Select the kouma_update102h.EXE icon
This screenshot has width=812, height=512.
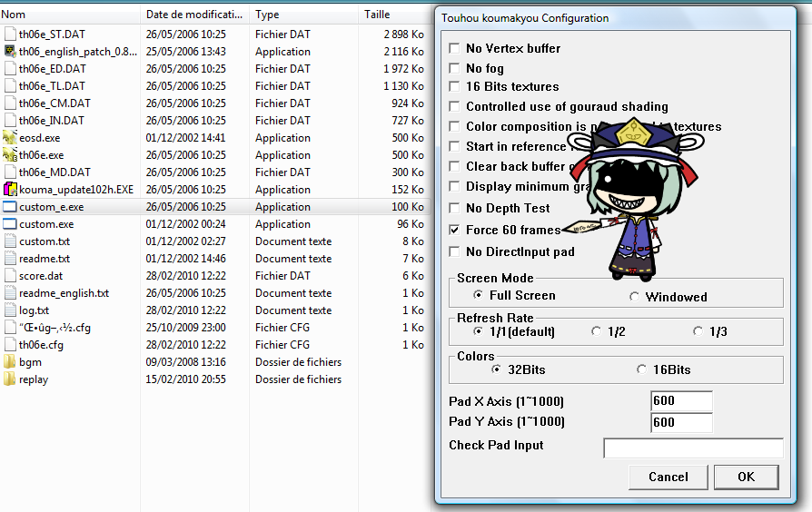[x=10, y=190]
